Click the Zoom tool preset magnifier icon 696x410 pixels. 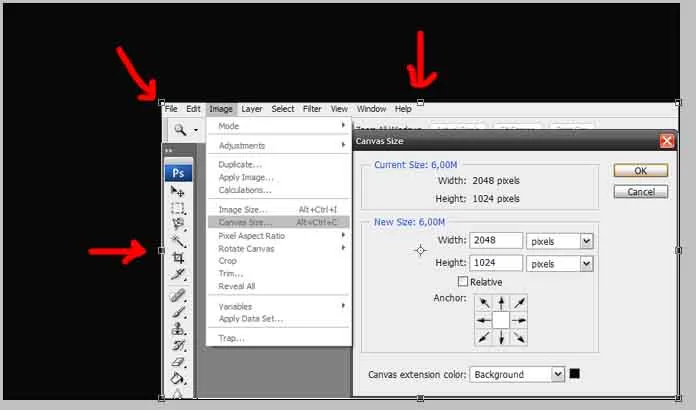(x=180, y=130)
